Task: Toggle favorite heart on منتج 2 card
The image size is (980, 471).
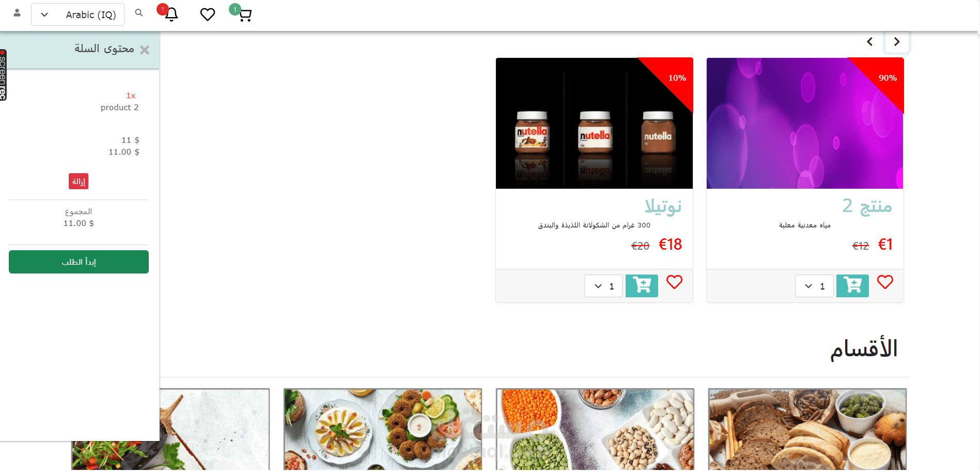Action: click(885, 282)
